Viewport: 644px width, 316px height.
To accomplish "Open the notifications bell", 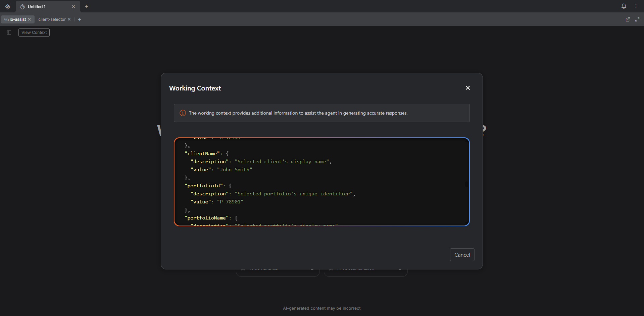I will [624, 6].
